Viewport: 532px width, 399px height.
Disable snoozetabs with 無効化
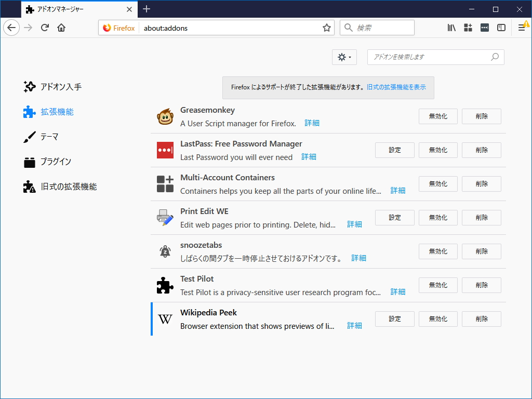(x=438, y=251)
